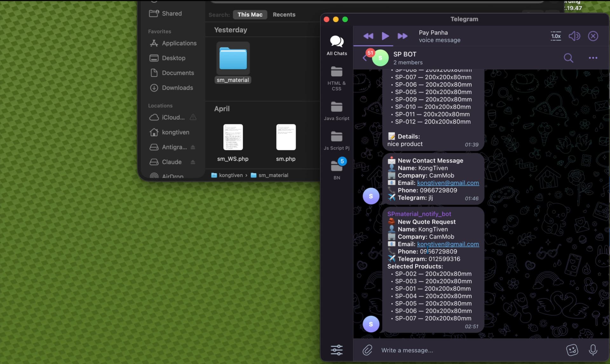Switch Finder search scope to Recents
The image size is (610, 364).
[284, 15]
